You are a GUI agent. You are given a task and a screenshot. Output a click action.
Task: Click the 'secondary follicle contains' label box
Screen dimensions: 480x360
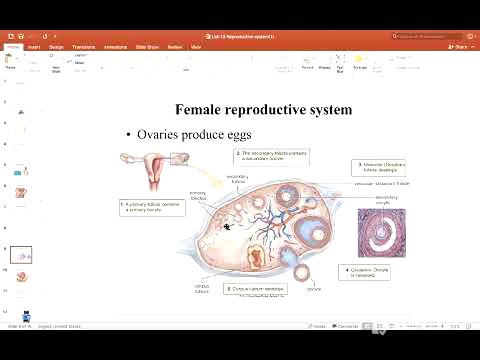pos(271,157)
